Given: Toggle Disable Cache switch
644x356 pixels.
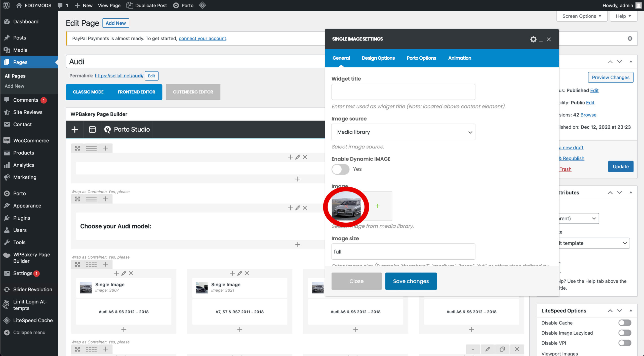Looking at the screenshot, I should [625, 323].
